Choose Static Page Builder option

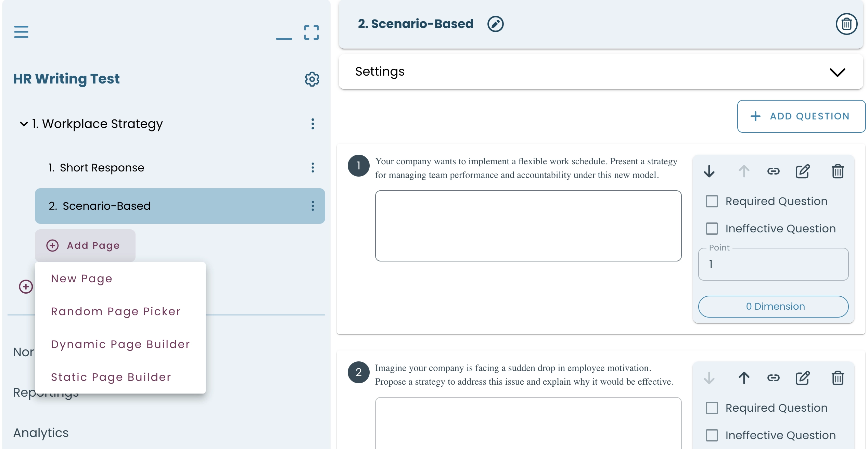coord(120,377)
